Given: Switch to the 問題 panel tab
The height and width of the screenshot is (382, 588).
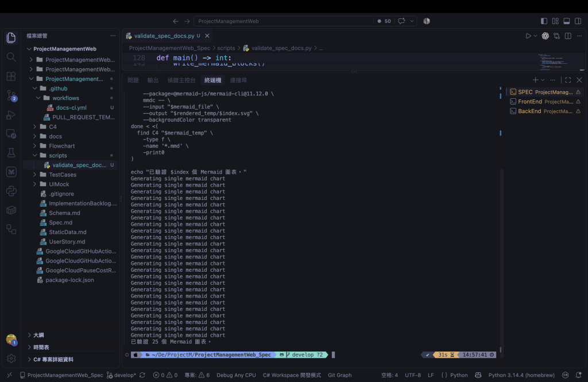Looking at the screenshot, I should (133, 80).
